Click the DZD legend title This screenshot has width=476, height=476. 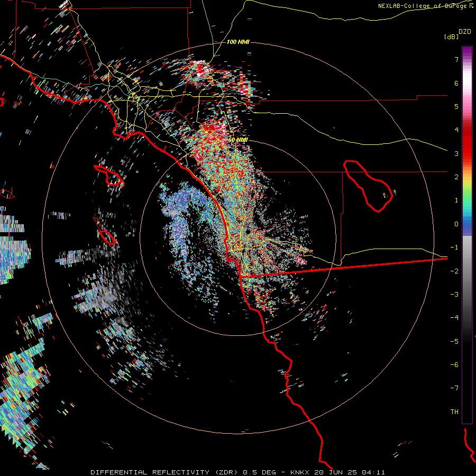point(465,32)
